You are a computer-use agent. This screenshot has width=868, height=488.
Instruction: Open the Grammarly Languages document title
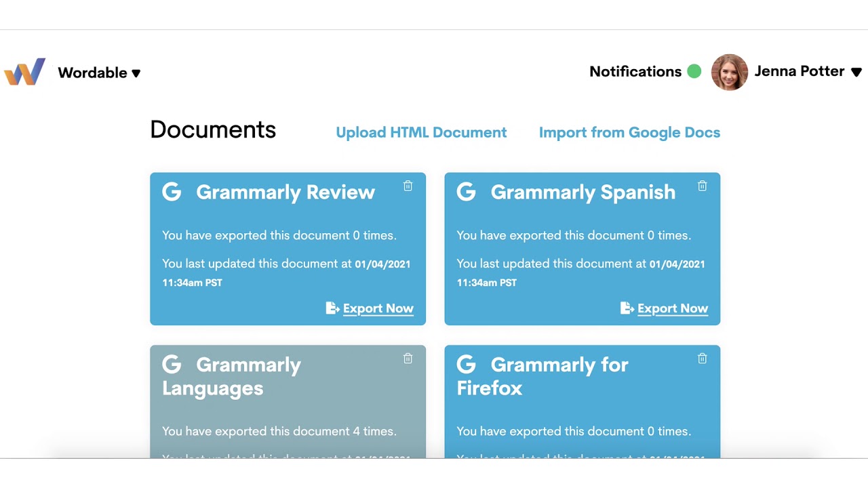[x=231, y=376]
